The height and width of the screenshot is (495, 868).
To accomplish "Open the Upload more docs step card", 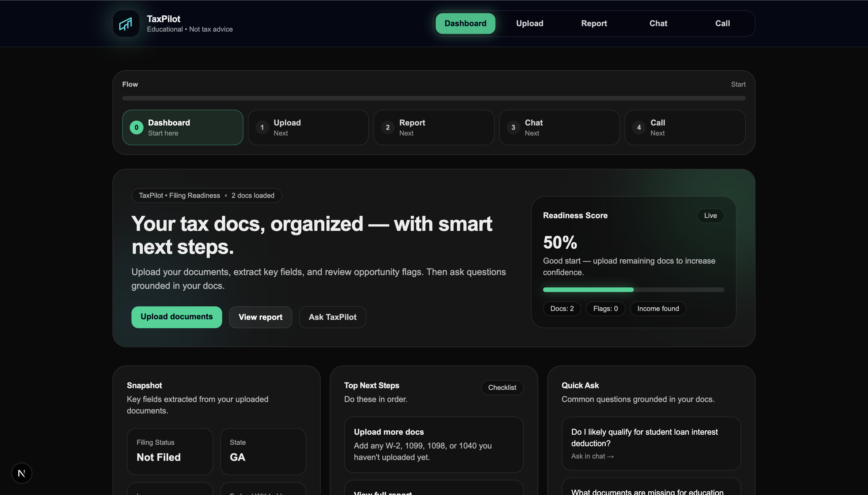I will 433,444.
